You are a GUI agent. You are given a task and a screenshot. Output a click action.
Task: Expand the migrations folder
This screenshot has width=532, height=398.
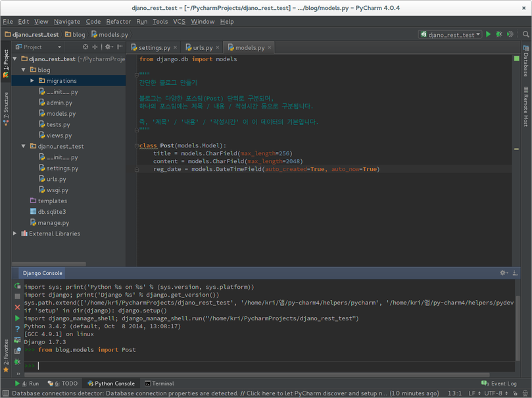click(x=32, y=81)
